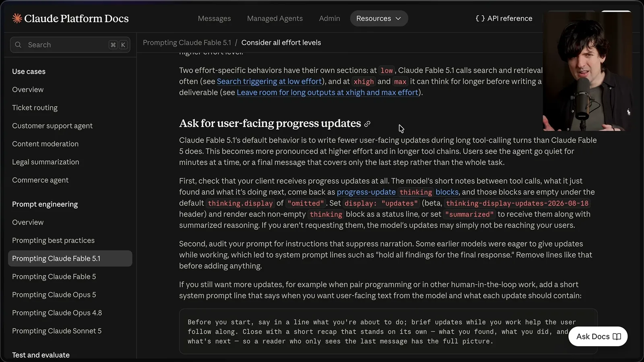Open the Ask Docs button

coord(598,336)
